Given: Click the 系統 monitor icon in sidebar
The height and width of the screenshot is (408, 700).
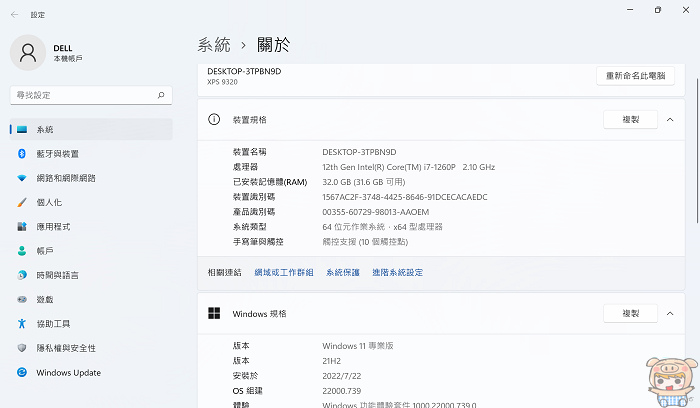Looking at the screenshot, I should (x=22, y=129).
